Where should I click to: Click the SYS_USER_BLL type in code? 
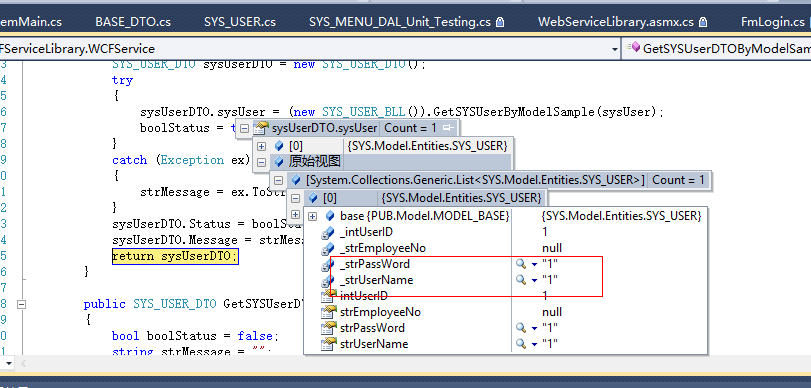tap(364, 112)
